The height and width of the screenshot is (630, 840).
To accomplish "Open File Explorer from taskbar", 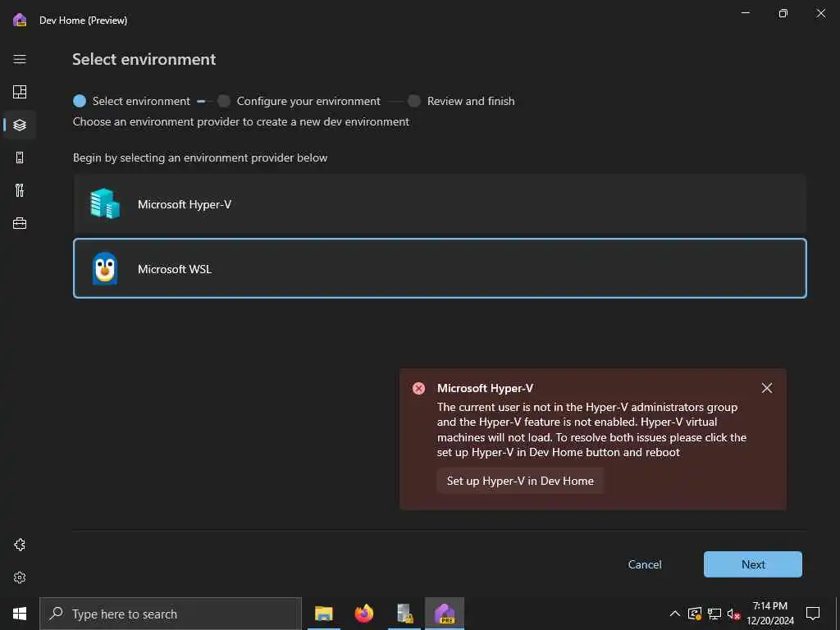I will click(x=323, y=614).
